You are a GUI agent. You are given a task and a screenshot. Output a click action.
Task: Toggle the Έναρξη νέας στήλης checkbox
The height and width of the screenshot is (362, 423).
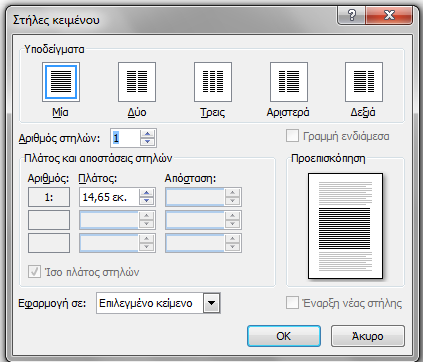pyautogui.click(x=292, y=303)
